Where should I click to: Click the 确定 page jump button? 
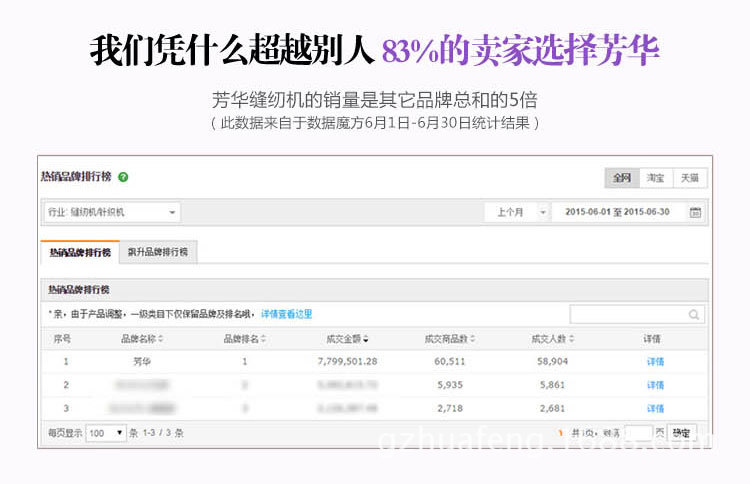(x=681, y=433)
